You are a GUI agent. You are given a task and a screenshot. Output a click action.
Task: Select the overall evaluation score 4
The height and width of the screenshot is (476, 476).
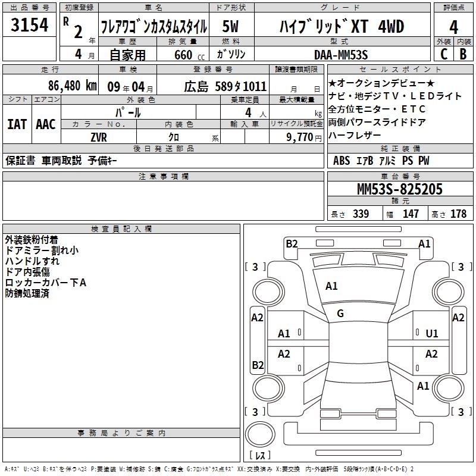[453, 27]
